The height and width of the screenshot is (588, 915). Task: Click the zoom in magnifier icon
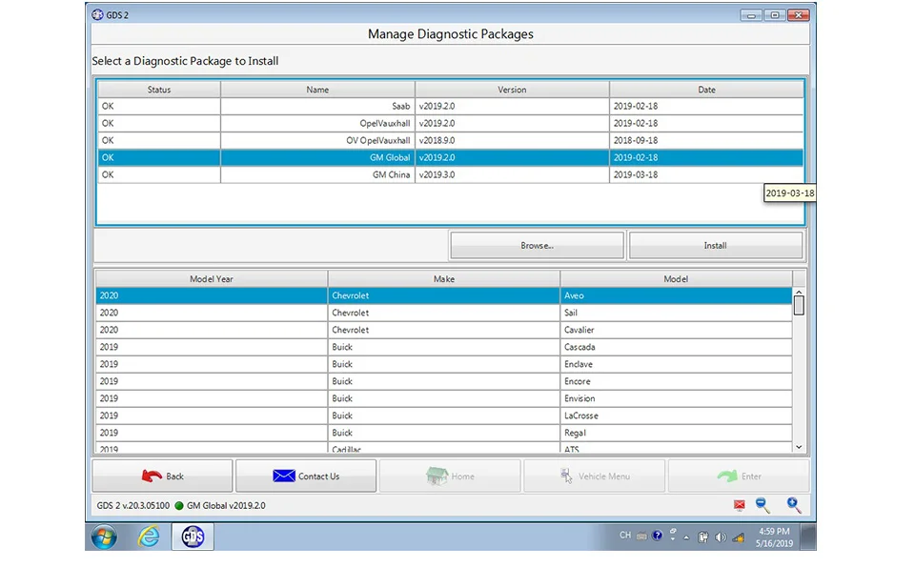pyautogui.click(x=794, y=505)
